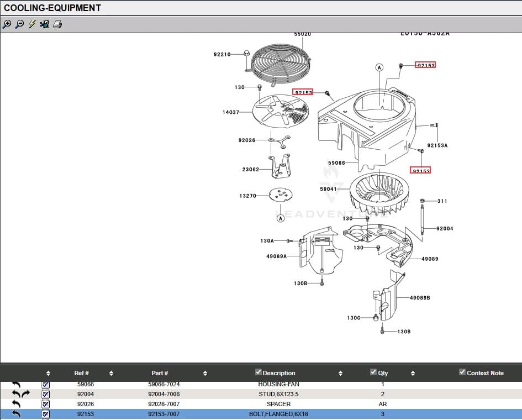
Task: Click the lightning bolt toolbar icon
Action: click(x=32, y=24)
